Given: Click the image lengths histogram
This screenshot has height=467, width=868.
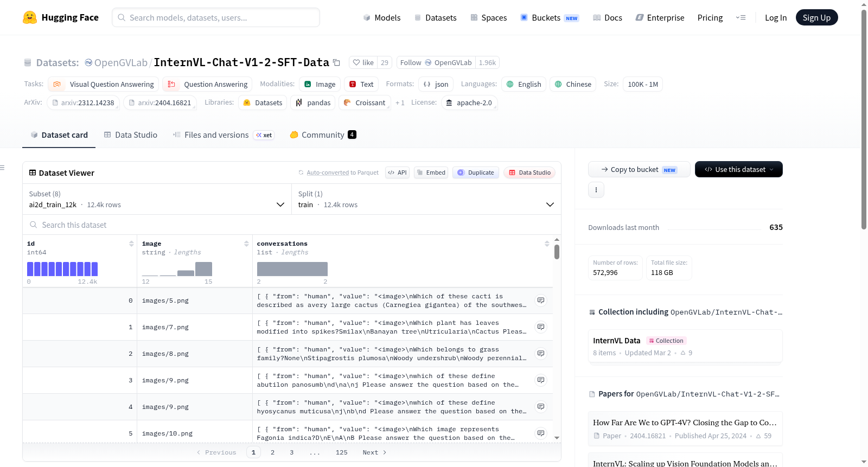Looking at the screenshot, I should 177,269.
